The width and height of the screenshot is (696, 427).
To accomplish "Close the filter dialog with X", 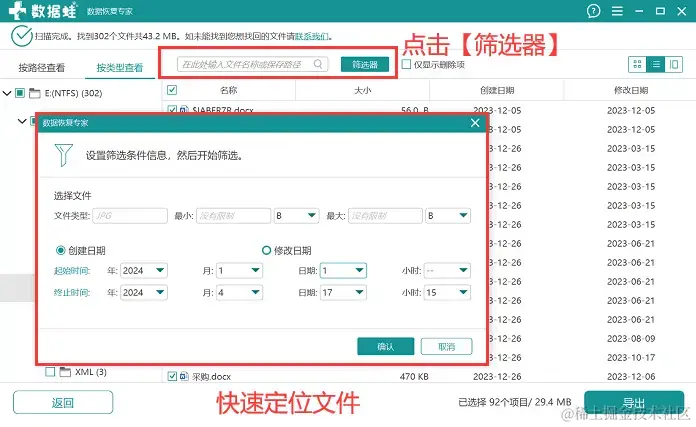I will (x=475, y=123).
